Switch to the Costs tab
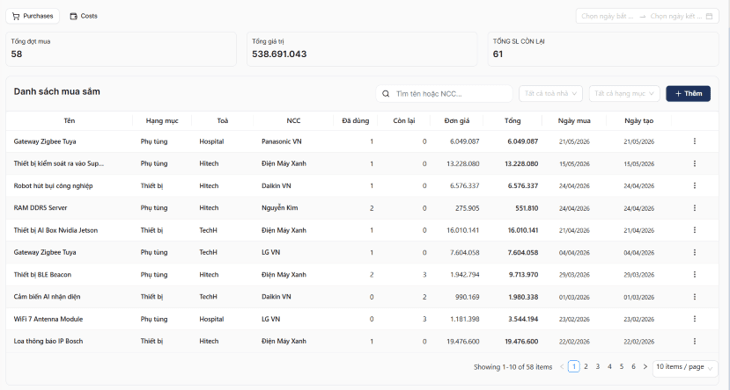This screenshot has width=730, height=390. click(x=84, y=16)
